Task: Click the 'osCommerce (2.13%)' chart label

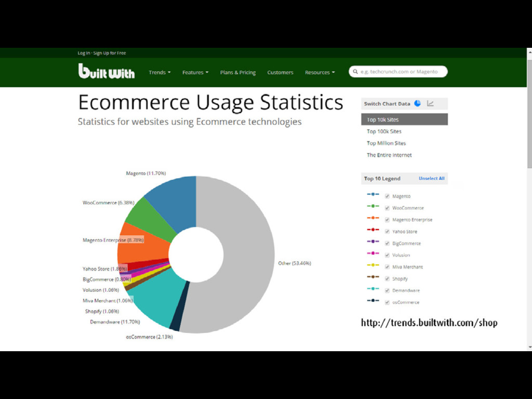Action: (x=149, y=337)
